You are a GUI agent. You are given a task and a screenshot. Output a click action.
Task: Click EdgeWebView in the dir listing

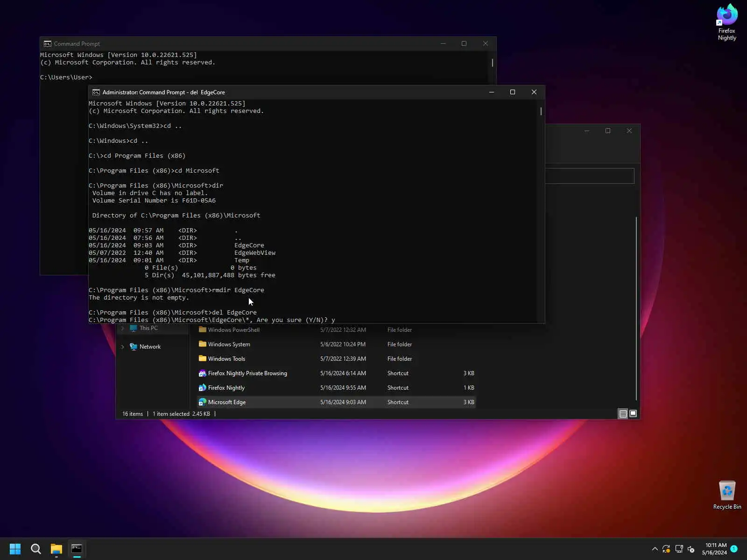coord(255,253)
